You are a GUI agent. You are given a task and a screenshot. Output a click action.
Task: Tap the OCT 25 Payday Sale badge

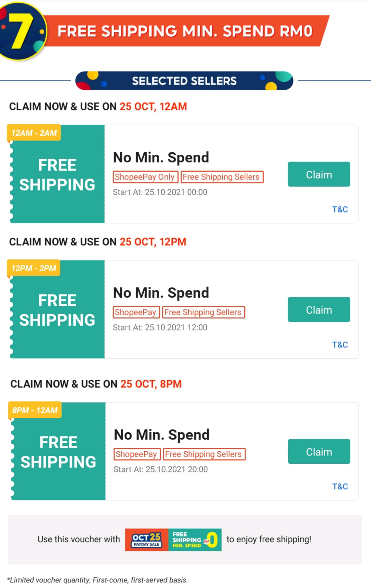pos(147,540)
